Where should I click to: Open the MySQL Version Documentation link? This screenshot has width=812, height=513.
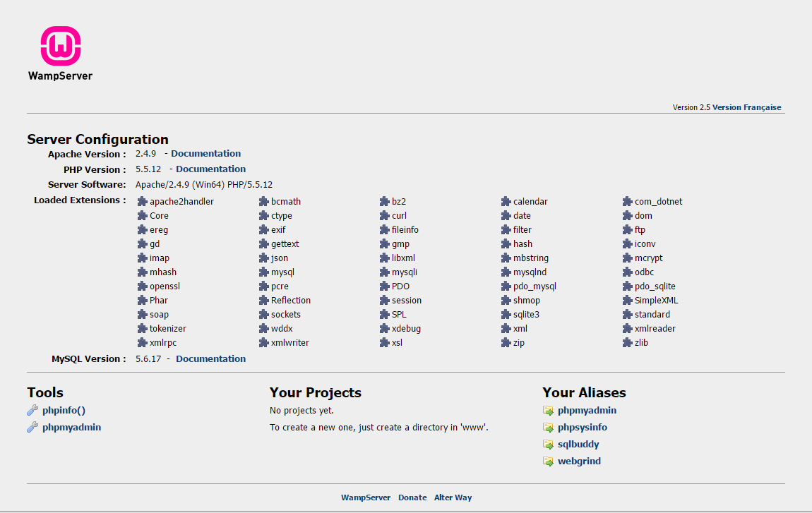211,358
